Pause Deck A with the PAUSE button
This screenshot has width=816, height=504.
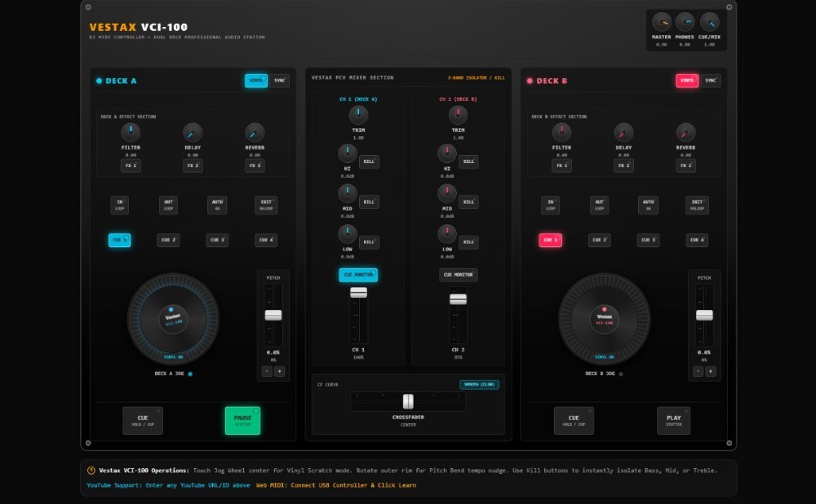pos(242,420)
